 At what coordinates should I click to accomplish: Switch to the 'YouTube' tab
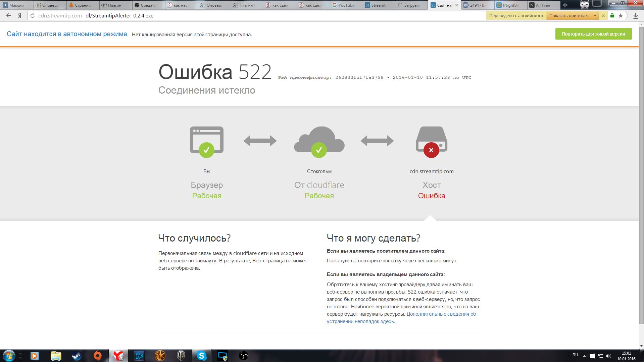[x=346, y=5]
